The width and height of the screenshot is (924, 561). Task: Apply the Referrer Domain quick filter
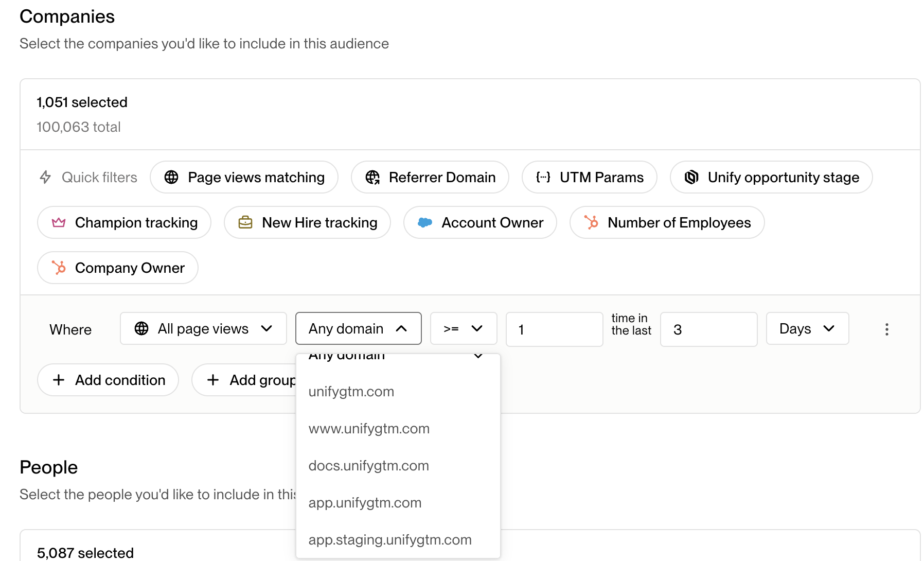[x=430, y=177]
